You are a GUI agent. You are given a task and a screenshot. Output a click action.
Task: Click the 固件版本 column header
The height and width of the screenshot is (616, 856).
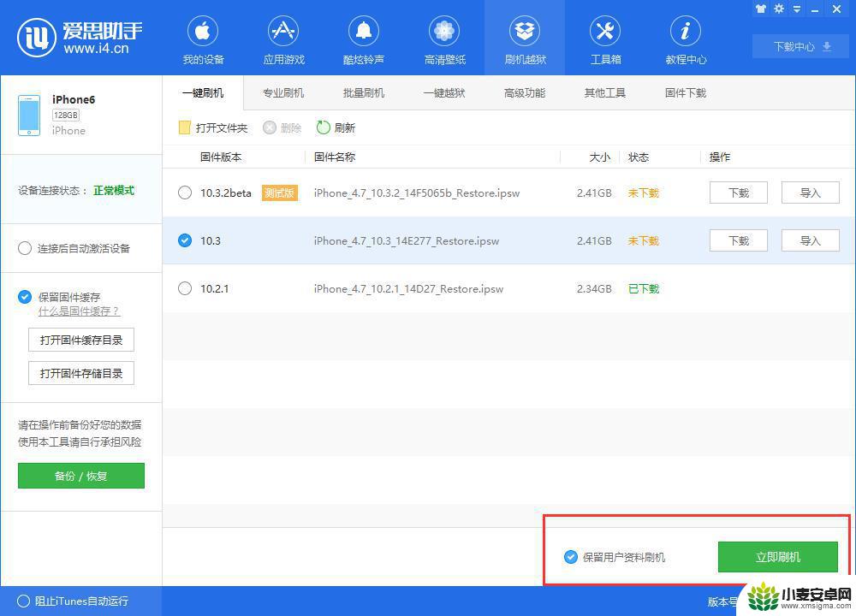click(221, 157)
